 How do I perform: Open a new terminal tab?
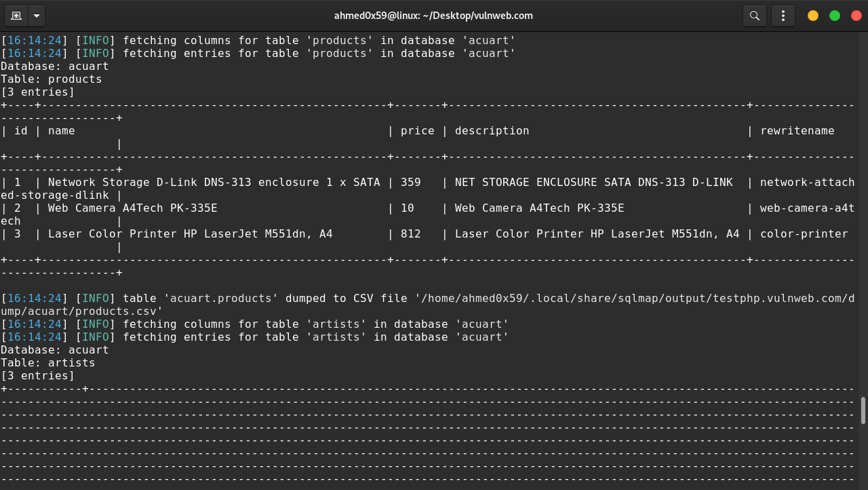click(16, 15)
